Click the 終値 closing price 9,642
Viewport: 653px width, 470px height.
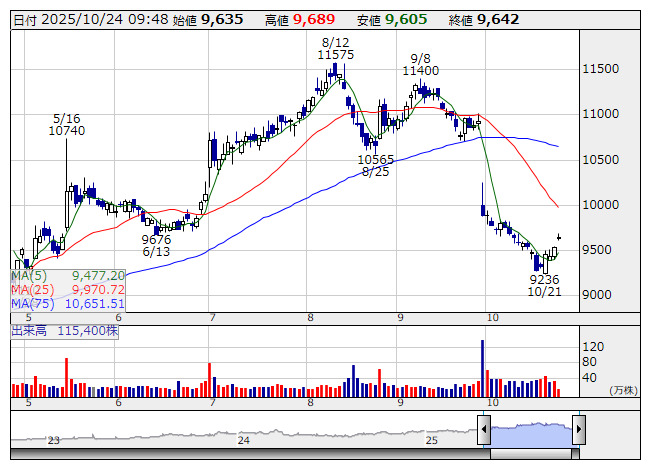[x=498, y=19]
